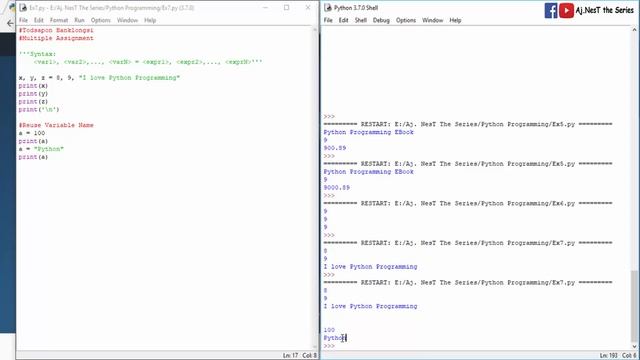Image resolution: width=640 pixels, height=360 pixels.
Task: Open Options menu in Python Shell
Action: pos(406,20)
